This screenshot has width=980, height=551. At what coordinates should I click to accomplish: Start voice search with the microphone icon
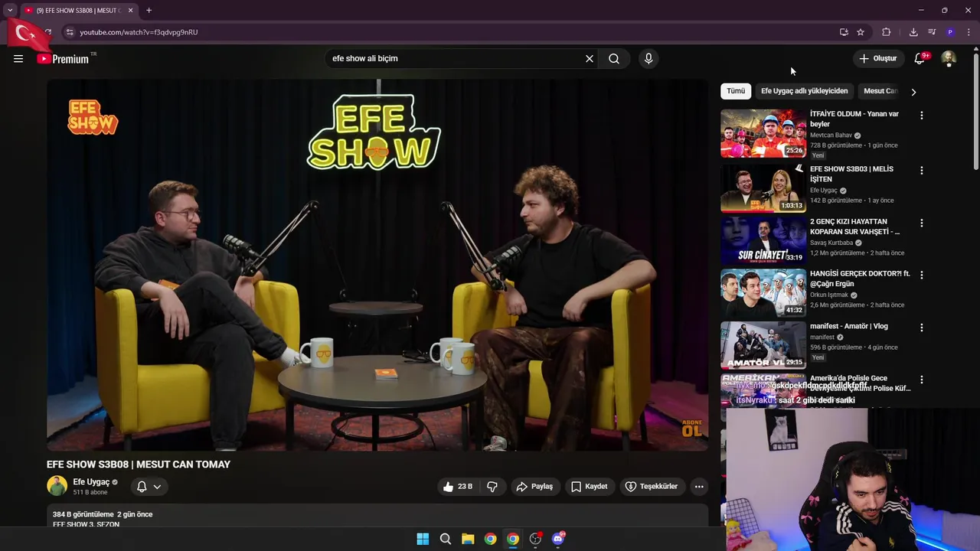pyautogui.click(x=648, y=58)
